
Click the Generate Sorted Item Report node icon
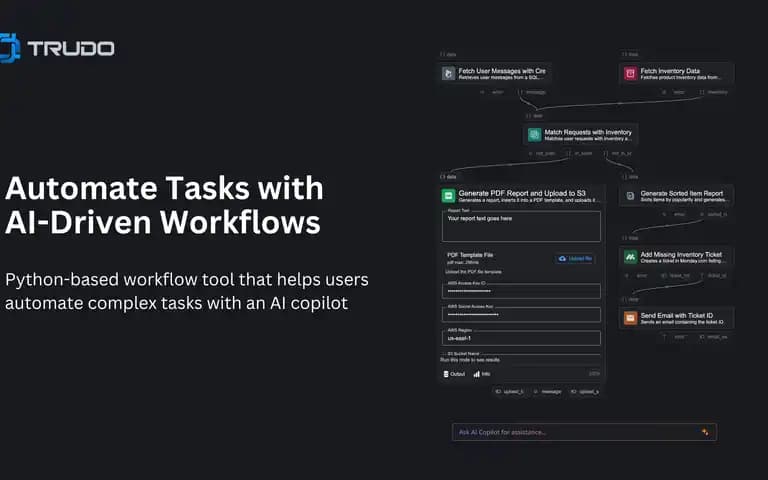tap(630, 195)
